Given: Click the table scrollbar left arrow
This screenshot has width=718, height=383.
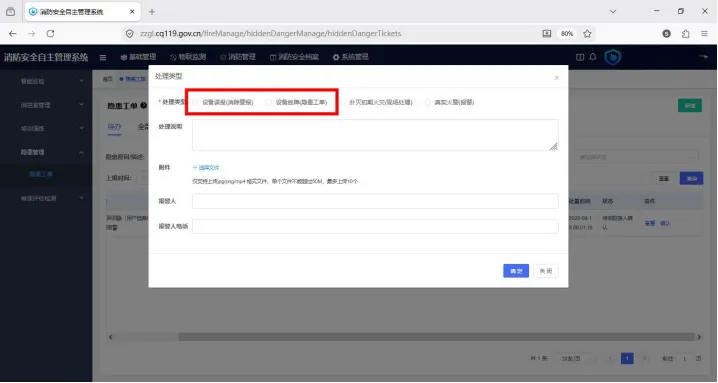Looking at the screenshot, I should 110,337.
